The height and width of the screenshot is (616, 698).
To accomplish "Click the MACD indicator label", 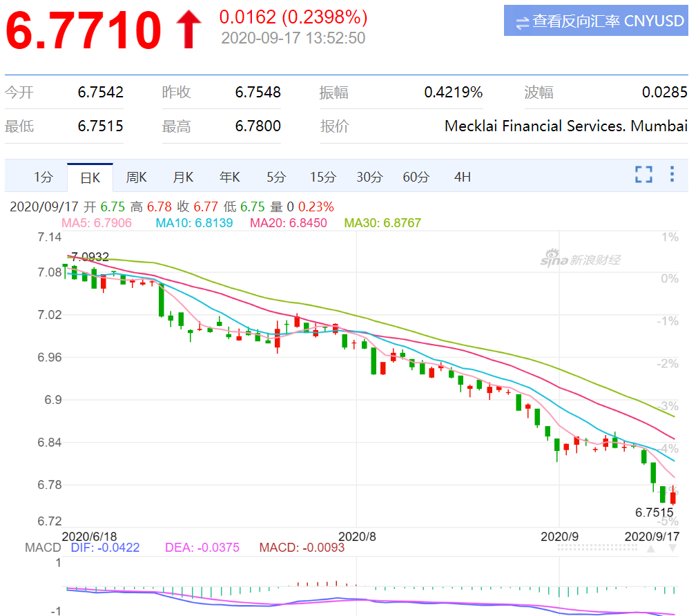I will pos(43,548).
